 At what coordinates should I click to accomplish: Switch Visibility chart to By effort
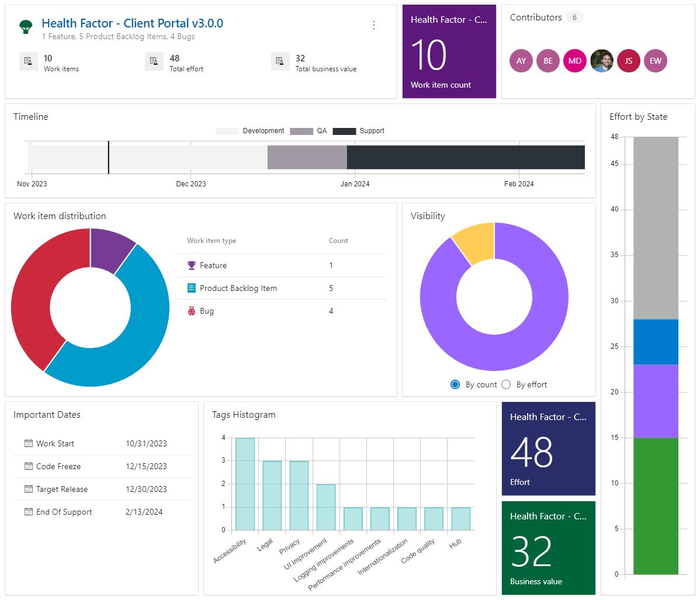pos(506,384)
